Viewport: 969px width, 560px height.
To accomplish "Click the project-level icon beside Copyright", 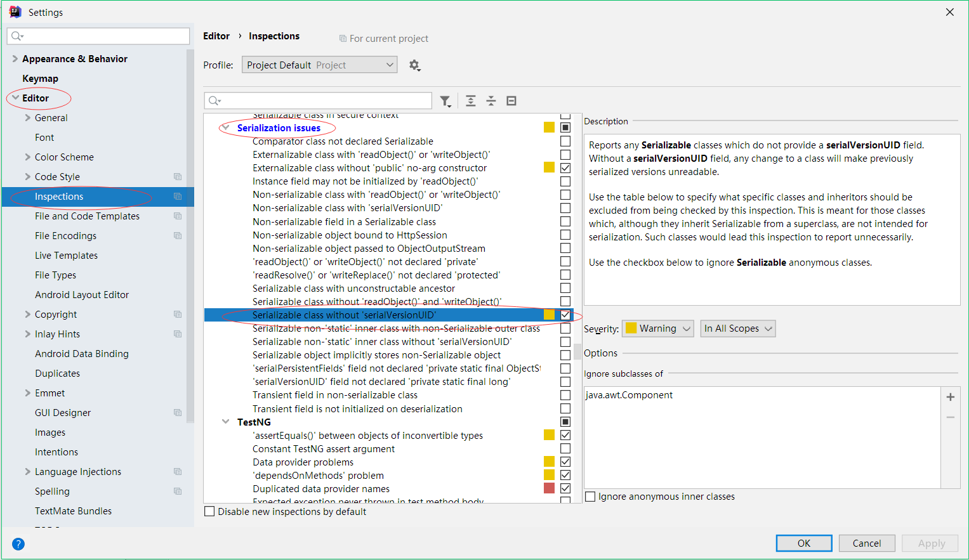I will [x=178, y=315].
